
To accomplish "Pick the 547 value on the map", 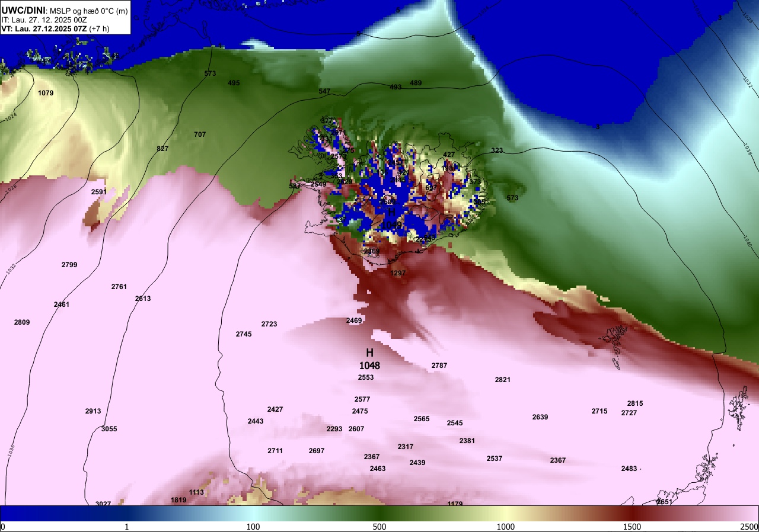I will (324, 91).
